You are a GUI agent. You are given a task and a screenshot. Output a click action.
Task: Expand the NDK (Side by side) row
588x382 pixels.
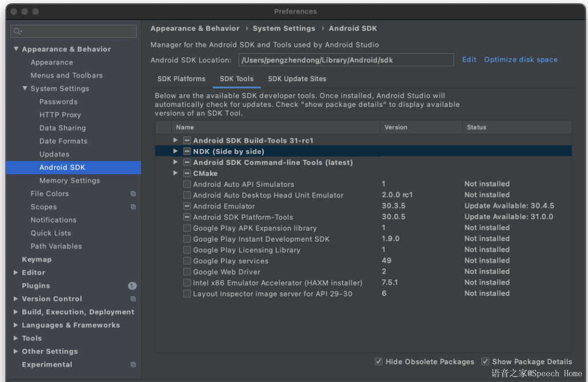176,151
